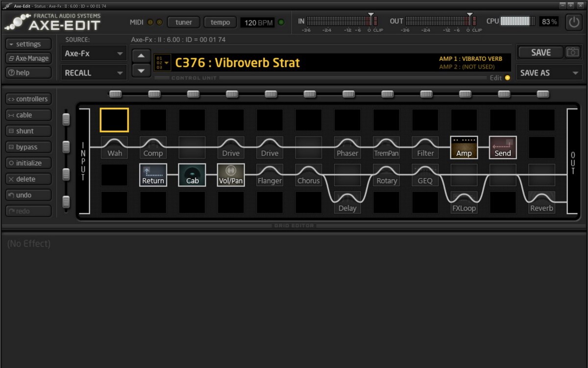Viewport: 588px width, 368px height.
Task: Select the Reverb block
Action: click(541, 203)
